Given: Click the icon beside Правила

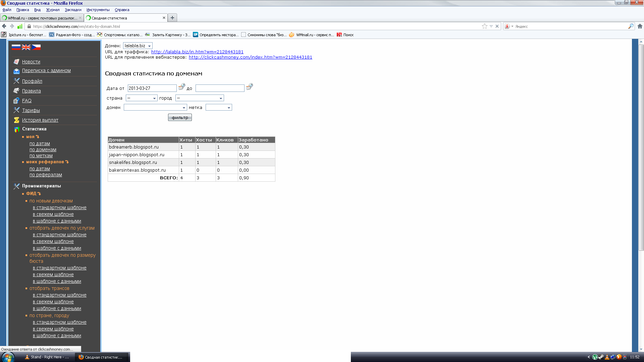Looking at the screenshot, I should (16, 90).
